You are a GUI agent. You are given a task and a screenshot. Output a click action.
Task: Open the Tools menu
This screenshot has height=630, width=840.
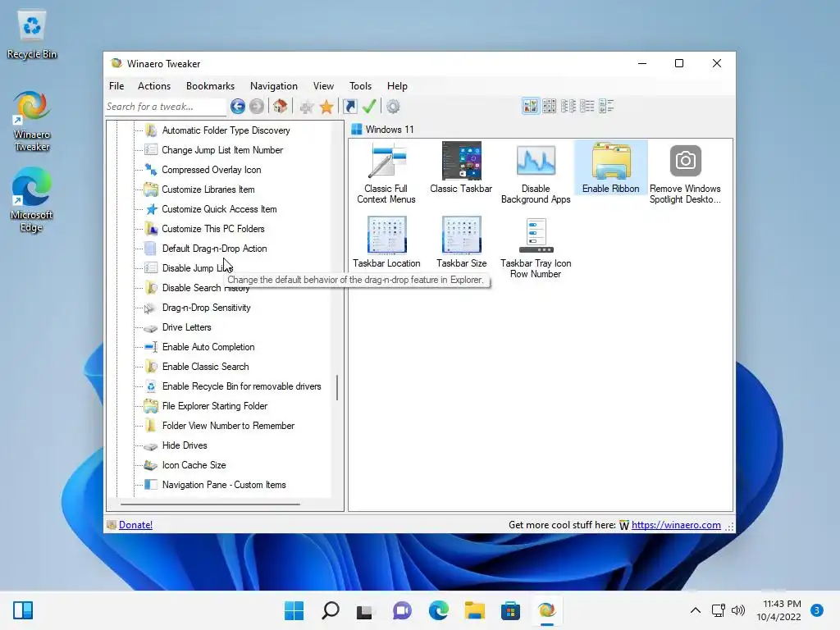pyautogui.click(x=361, y=85)
